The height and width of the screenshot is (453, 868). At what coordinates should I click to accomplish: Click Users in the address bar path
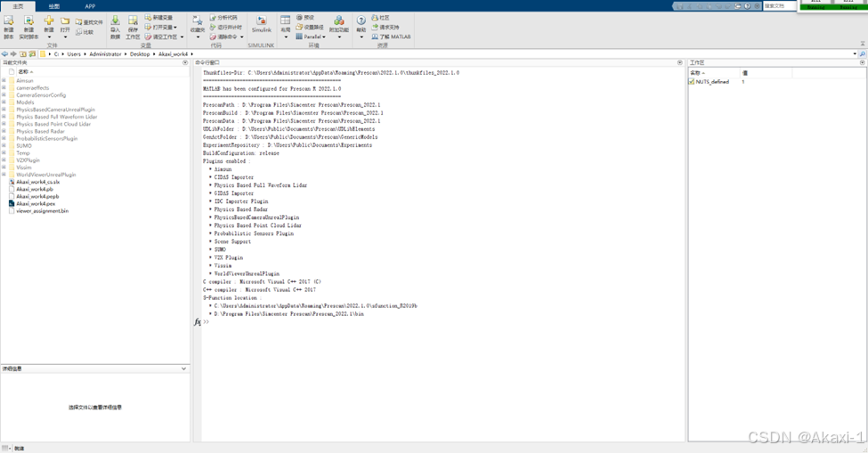[x=74, y=54]
